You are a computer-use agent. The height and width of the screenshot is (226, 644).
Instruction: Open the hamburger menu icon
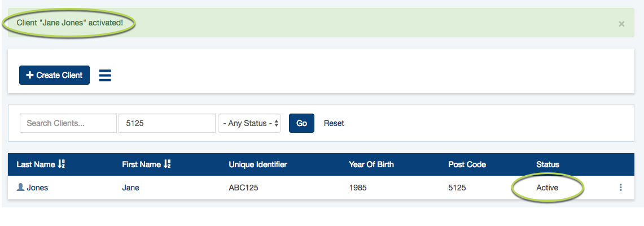pyautogui.click(x=105, y=75)
